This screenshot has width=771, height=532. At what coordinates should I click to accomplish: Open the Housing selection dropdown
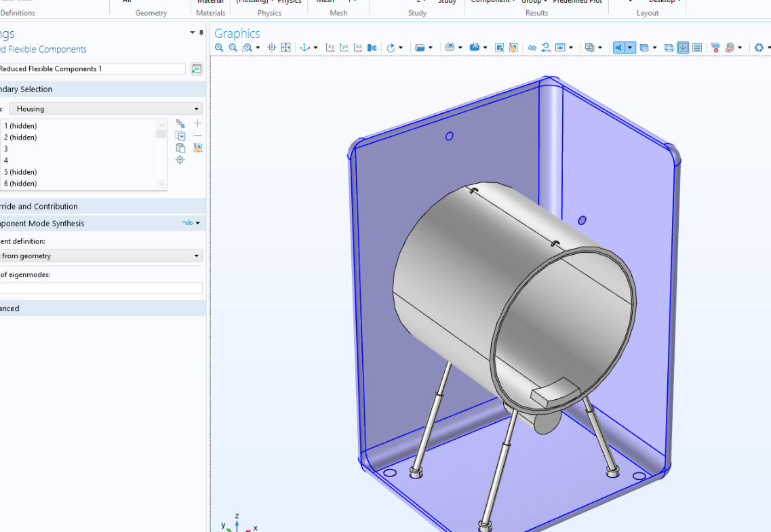(x=106, y=108)
